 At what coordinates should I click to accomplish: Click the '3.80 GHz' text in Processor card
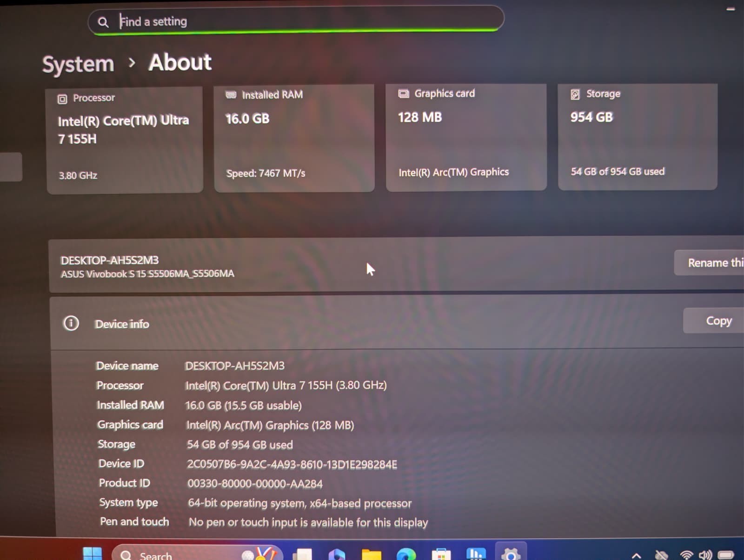point(78,175)
